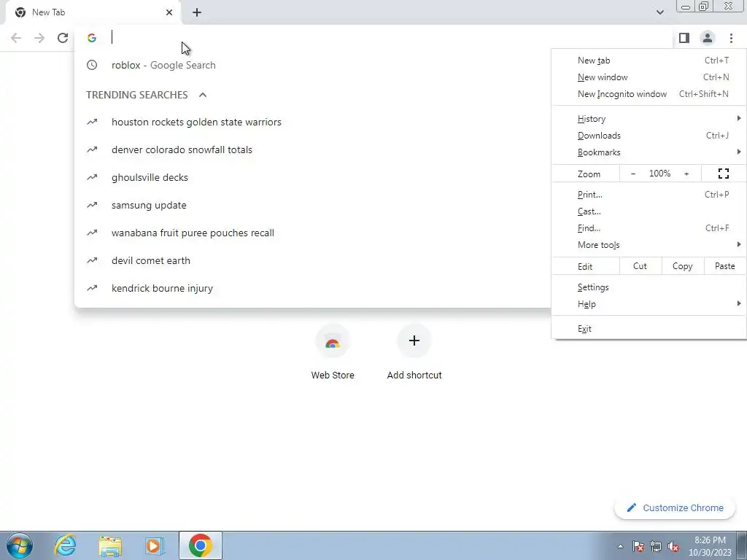747x560 pixels.
Task: Select devil comet earth suggestion
Action: [x=312, y=260]
